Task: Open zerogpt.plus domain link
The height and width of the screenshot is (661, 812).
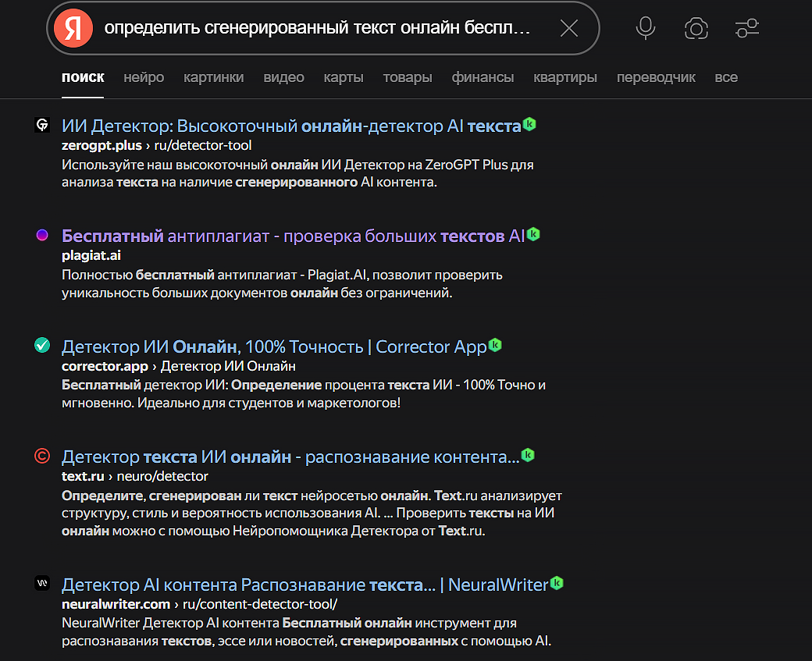Action: click(101, 145)
